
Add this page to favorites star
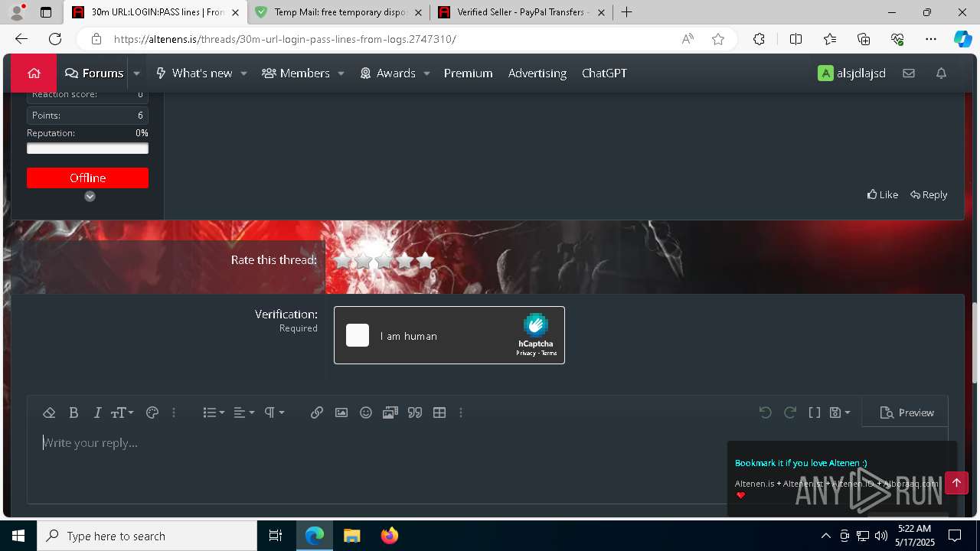click(x=718, y=39)
